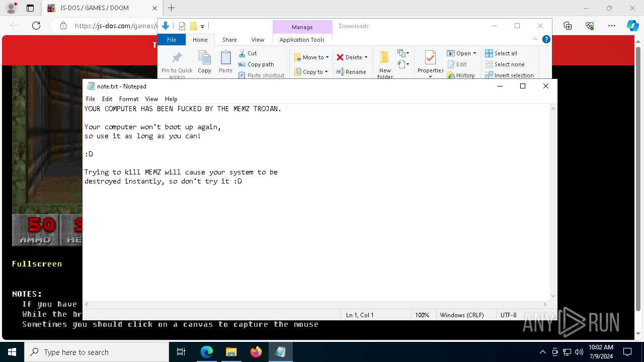Click the Task View taskbar button
The image size is (644, 362).
tap(181, 352)
